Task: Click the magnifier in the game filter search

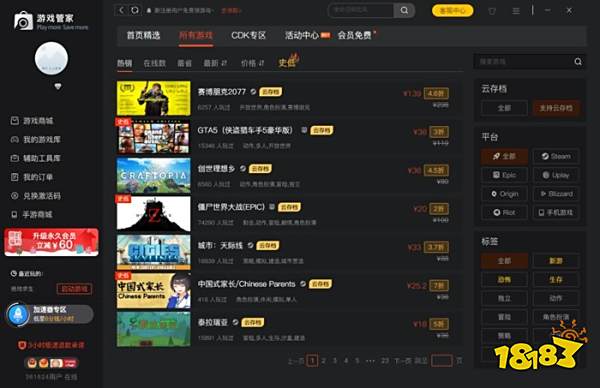Action: click(x=578, y=62)
